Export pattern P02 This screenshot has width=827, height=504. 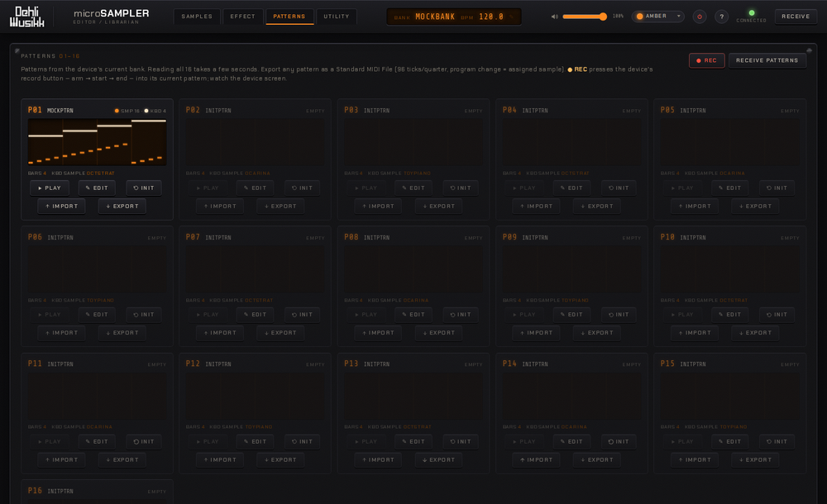pos(280,206)
